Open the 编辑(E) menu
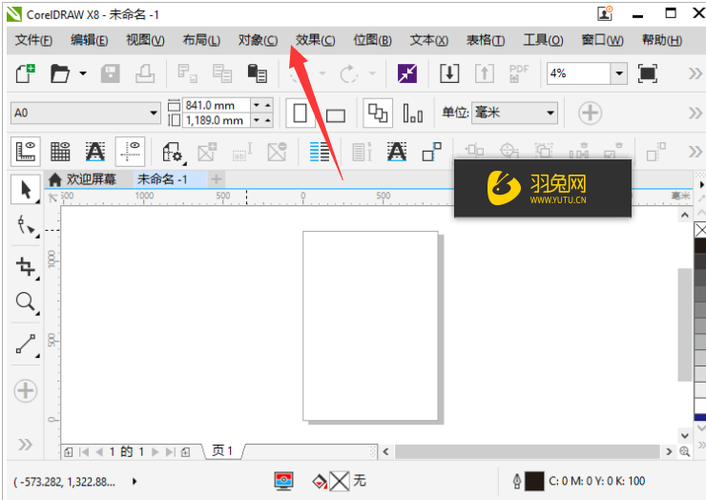The image size is (706, 500). coord(89,41)
